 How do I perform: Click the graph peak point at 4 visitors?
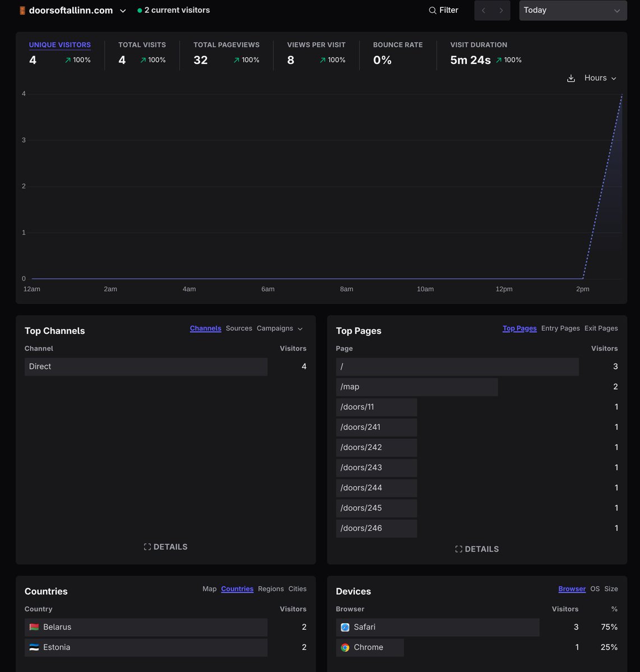pyautogui.click(x=622, y=95)
